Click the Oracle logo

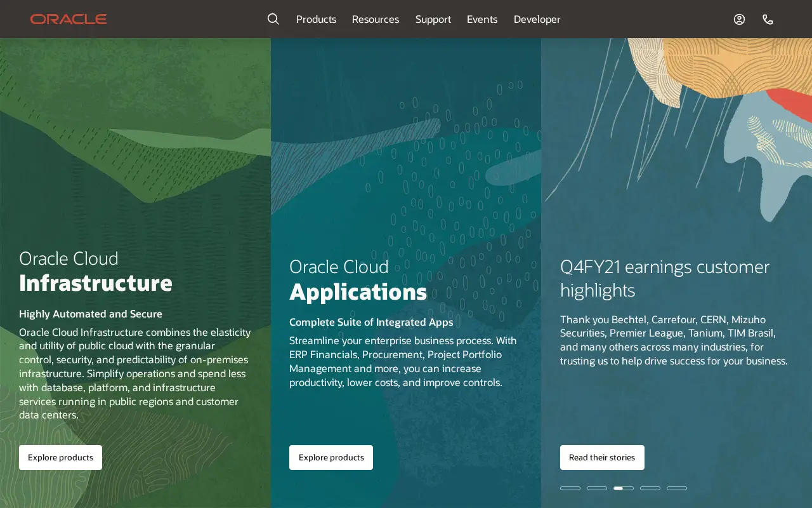69,19
